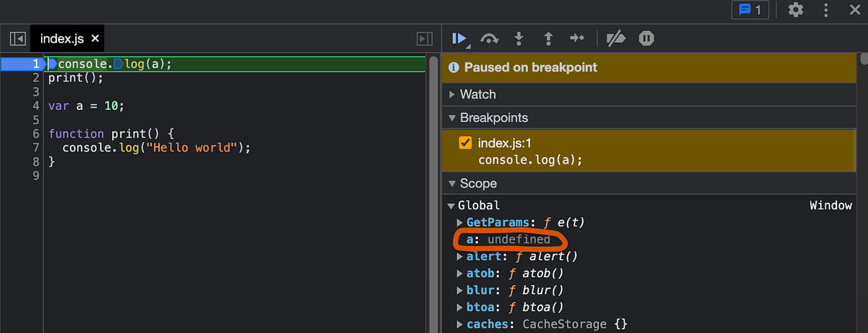Click the 'a: undefined' scope variable
868x333 pixels.
[x=509, y=240]
